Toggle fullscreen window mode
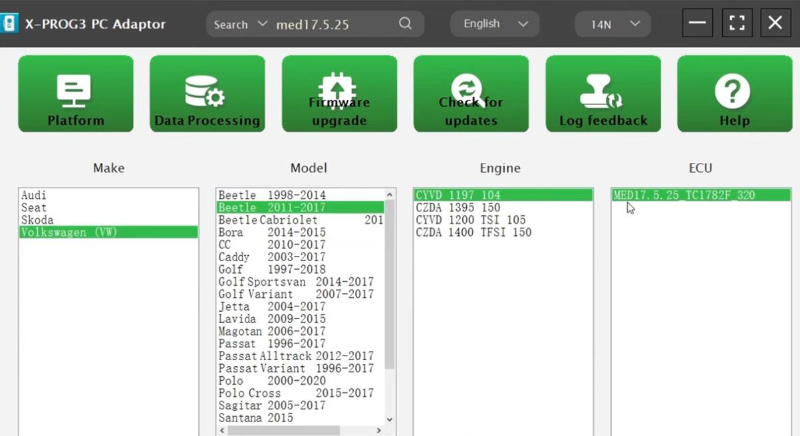Viewport: 800px width, 436px height. click(737, 22)
